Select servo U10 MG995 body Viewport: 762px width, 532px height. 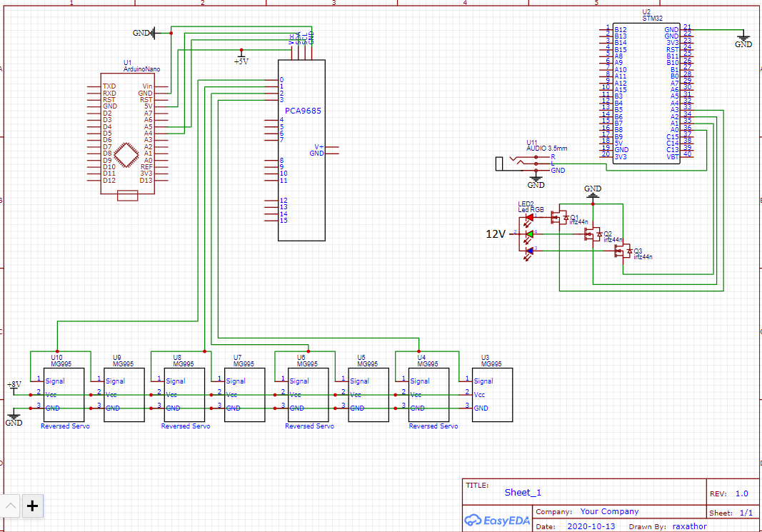point(64,394)
